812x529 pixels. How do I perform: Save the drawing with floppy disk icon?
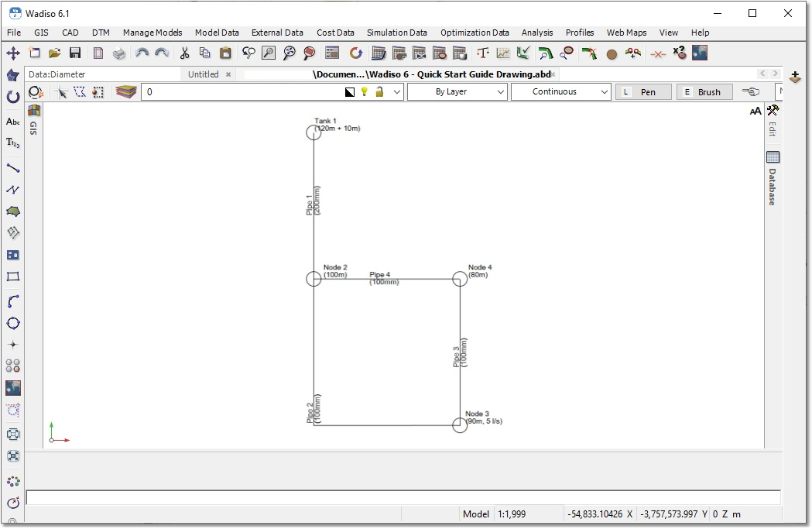point(75,53)
